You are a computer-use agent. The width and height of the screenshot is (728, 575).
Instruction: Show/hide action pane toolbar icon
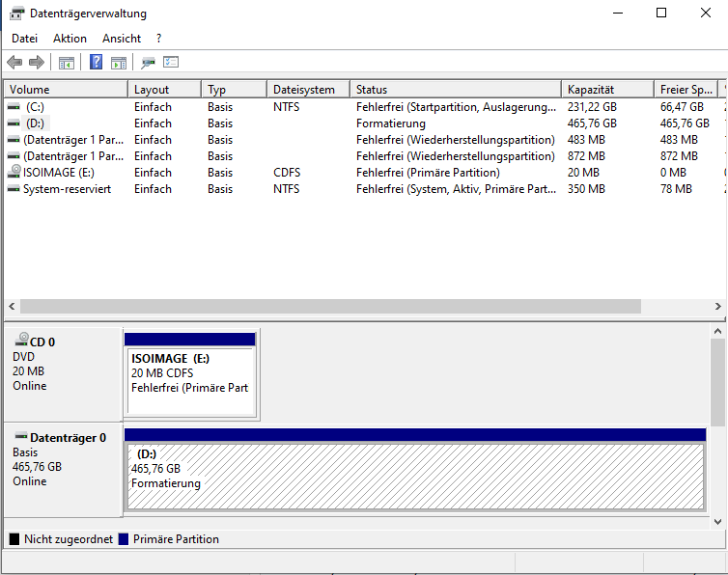119,63
